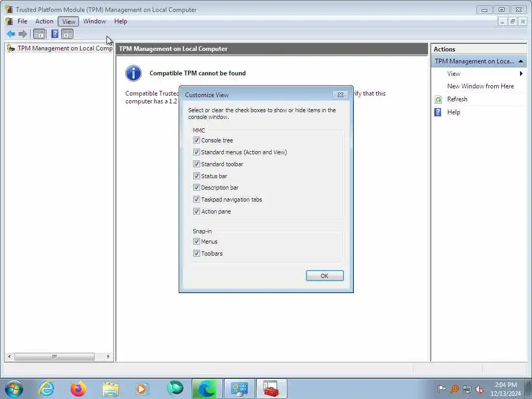Click the Forward arrow toolbar icon
The width and height of the screenshot is (532, 399).
pyautogui.click(x=23, y=34)
